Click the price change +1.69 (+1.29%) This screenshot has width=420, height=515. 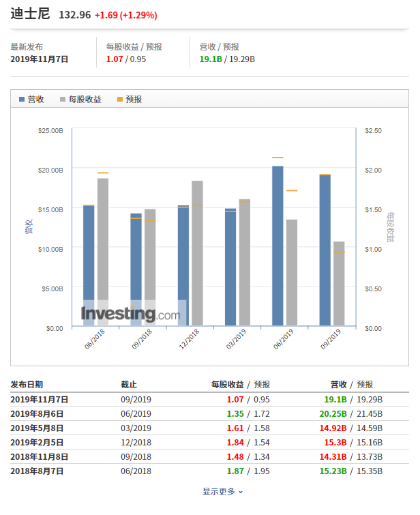click(x=126, y=15)
